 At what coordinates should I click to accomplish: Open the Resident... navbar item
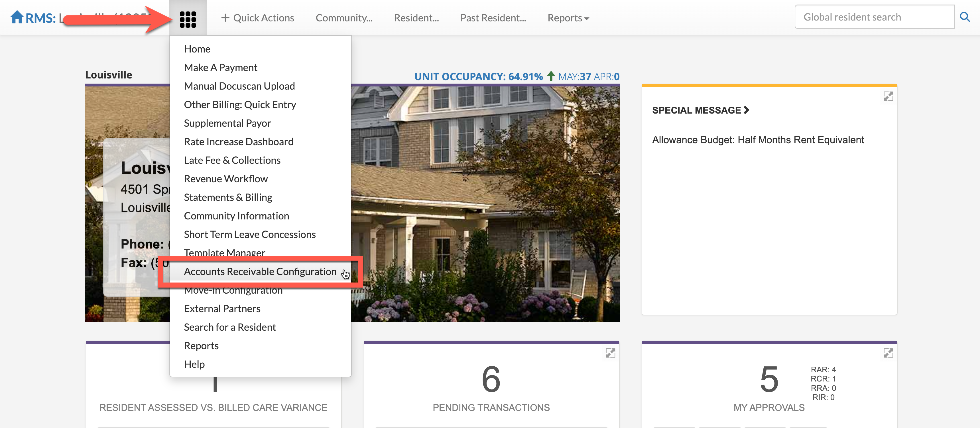pos(416,18)
